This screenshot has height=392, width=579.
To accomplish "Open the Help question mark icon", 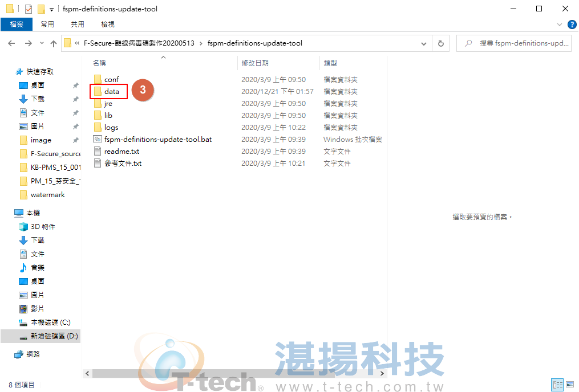I will (x=572, y=24).
